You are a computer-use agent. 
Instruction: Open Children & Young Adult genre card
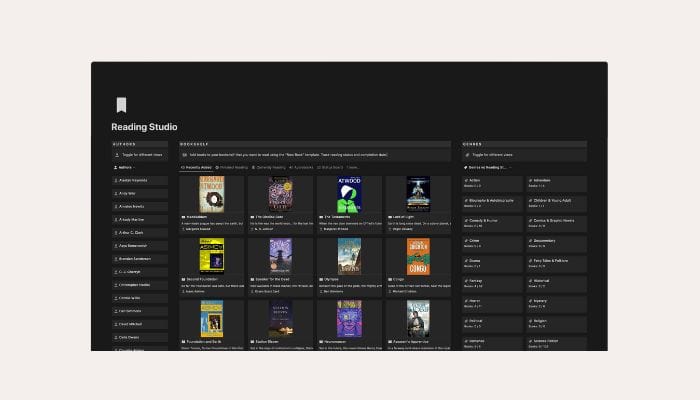[556, 203]
